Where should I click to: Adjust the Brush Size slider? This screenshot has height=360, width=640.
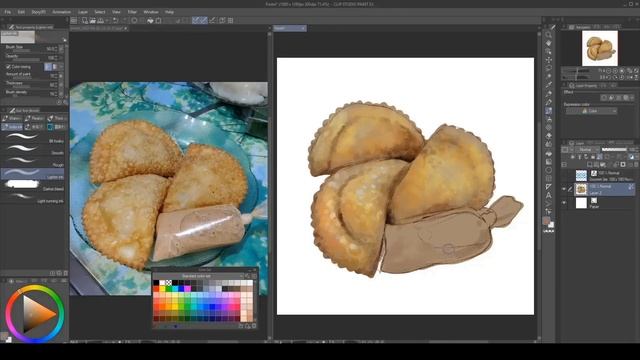22,51
